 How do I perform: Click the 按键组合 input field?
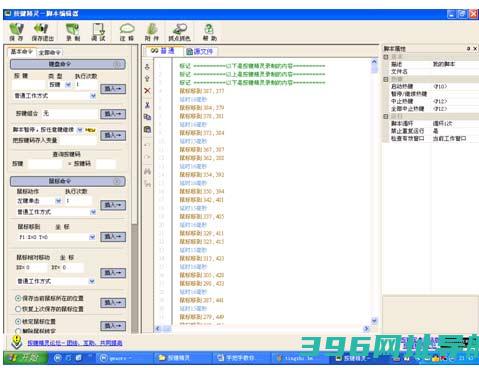pyautogui.click(x=70, y=114)
